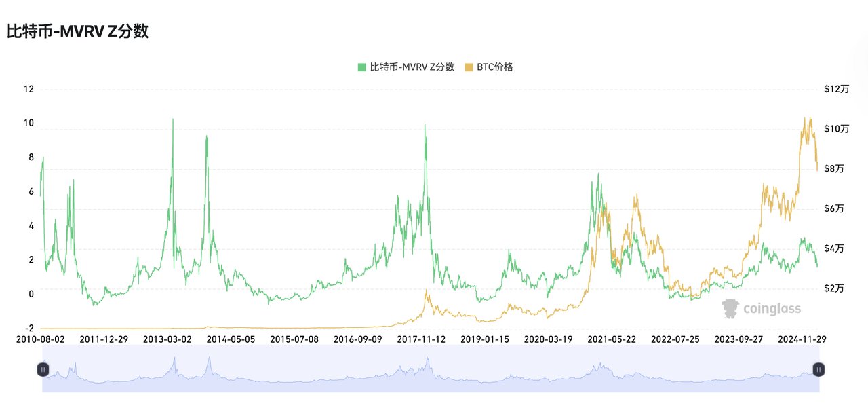Click the coinglass watermark text
This screenshot has height=410, width=868.
click(772, 310)
